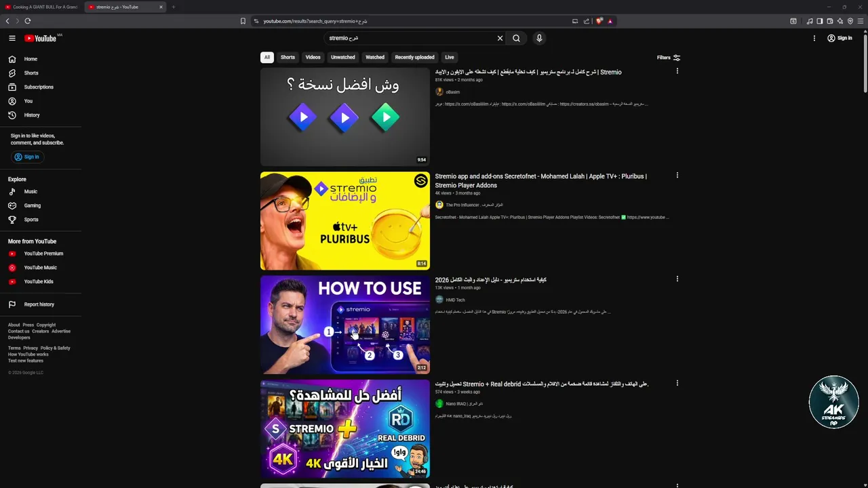This screenshot has width=868, height=488.
Task: Open the Filters dropdown
Action: tap(668, 58)
